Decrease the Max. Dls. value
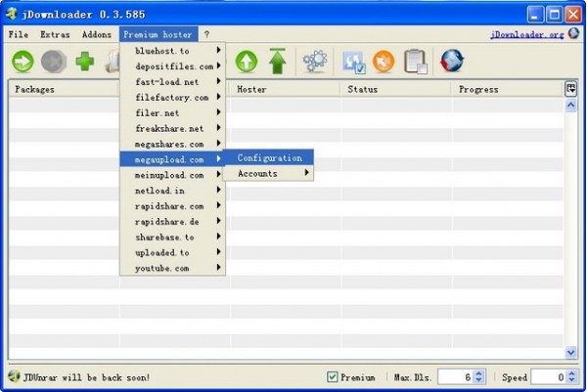587x392 pixels. click(x=478, y=380)
